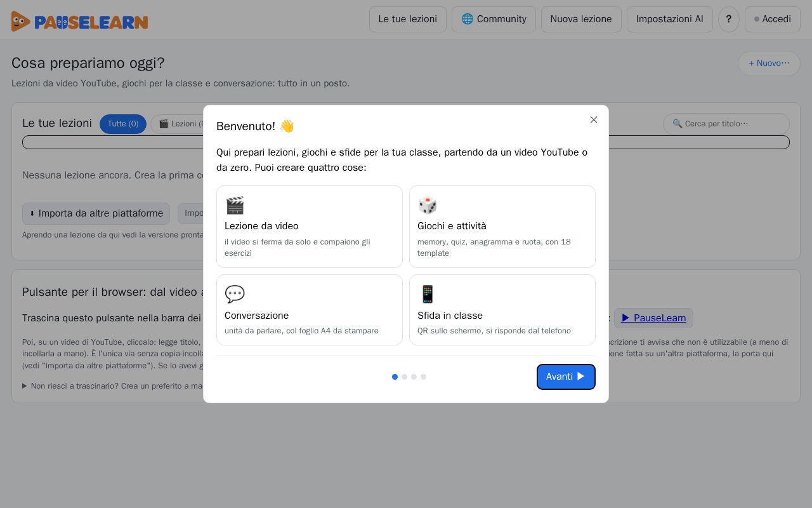Screen dimensions: 812x508
Task: Go to the third onboarding step dot
Action: point(414,377)
